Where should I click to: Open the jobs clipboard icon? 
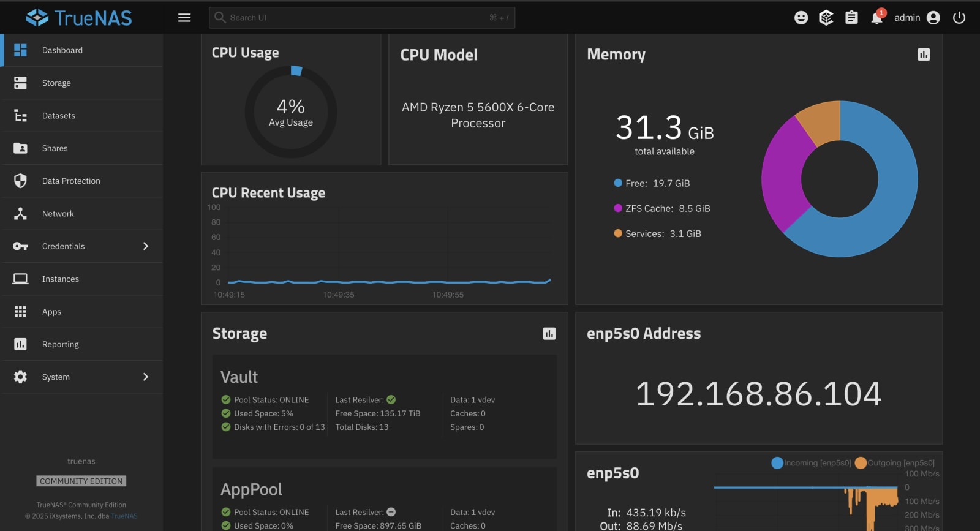[851, 18]
